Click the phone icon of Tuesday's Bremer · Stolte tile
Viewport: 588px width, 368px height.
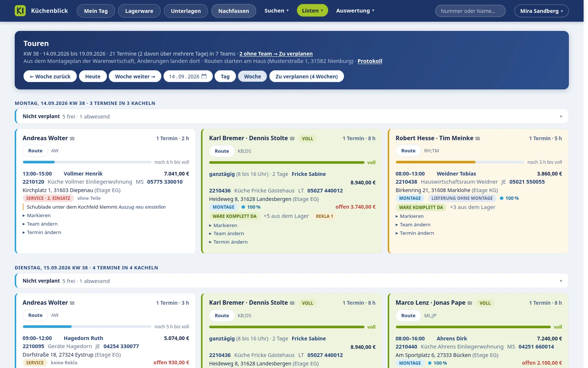[292, 303]
